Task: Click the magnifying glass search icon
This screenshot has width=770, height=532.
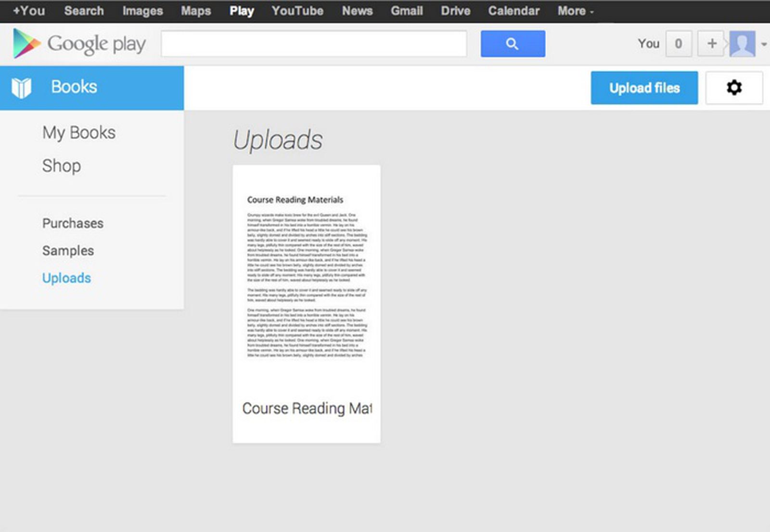Action: pyautogui.click(x=512, y=43)
